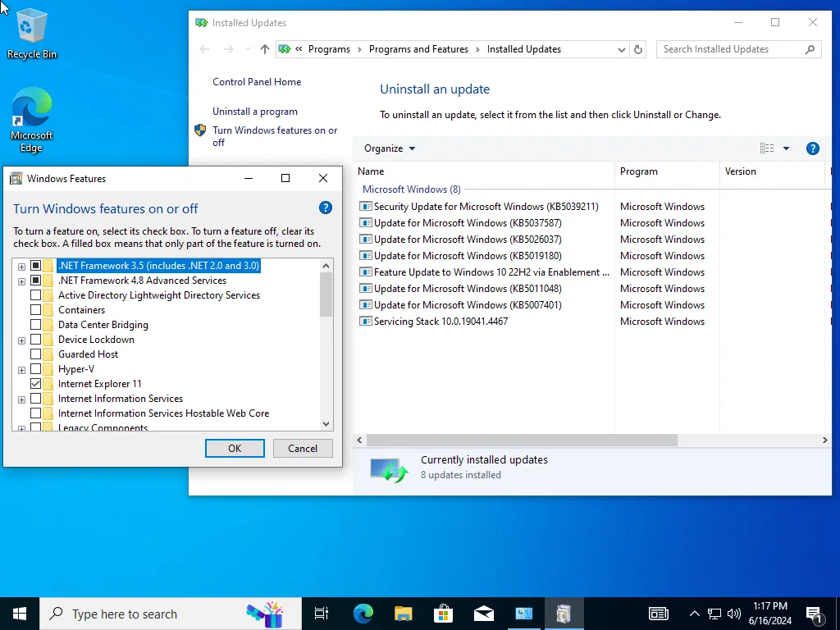Click the Programs and Features breadcrumb
This screenshot has width=840, height=630.
(418, 49)
